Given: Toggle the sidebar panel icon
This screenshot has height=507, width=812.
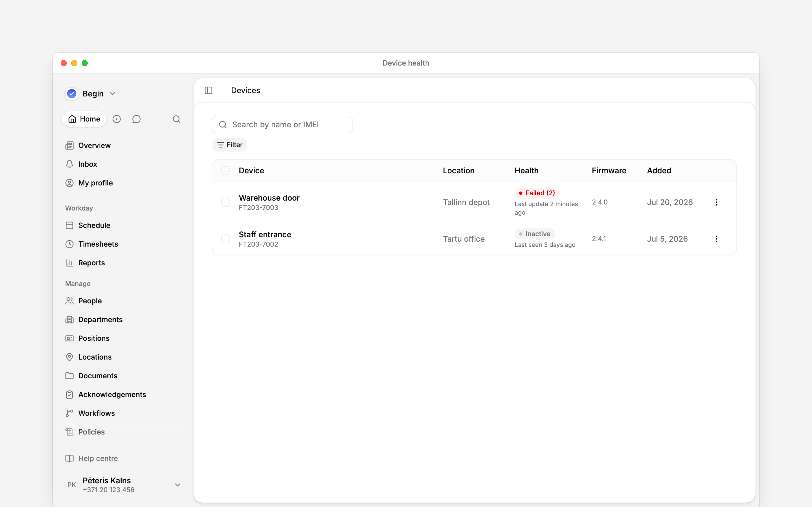Looking at the screenshot, I should pos(208,91).
